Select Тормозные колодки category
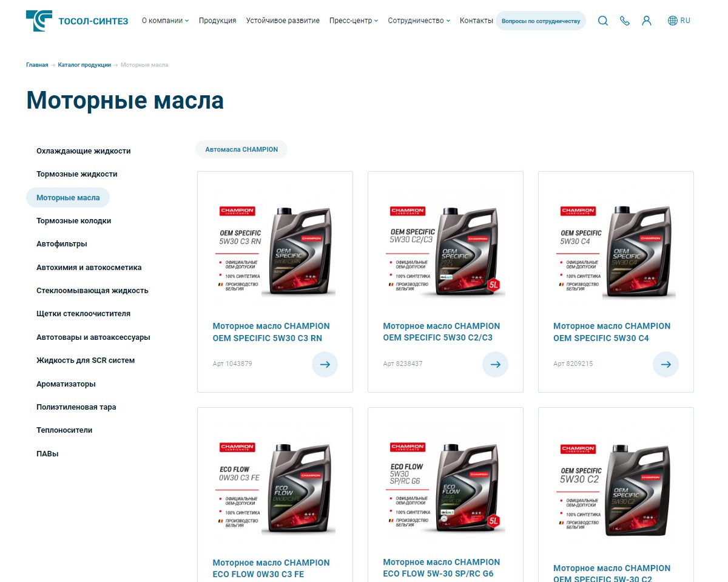Screen dimensions: 728x582 click(74, 221)
